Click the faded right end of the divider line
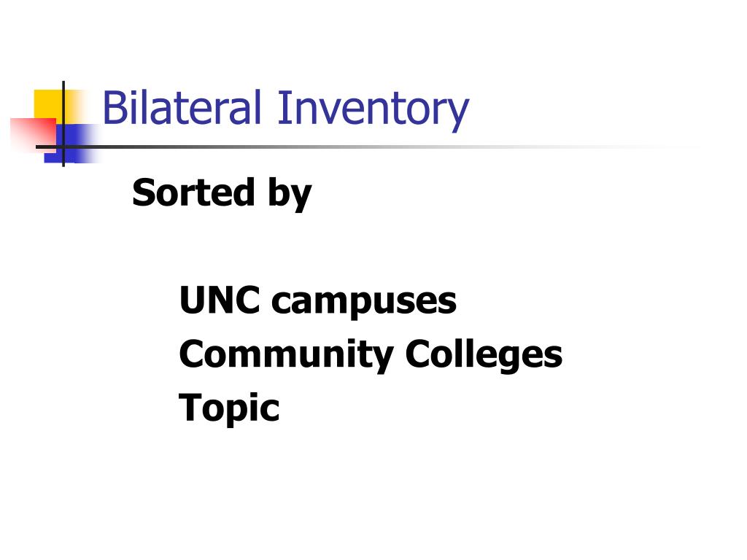The height and width of the screenshot is (560, 747). tap(667, 147)
